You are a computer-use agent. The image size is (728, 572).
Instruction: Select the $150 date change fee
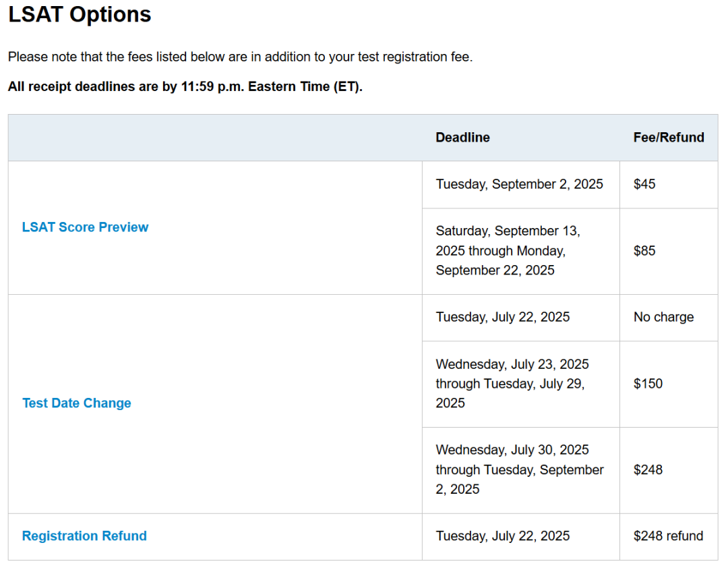tap(648, 384)
